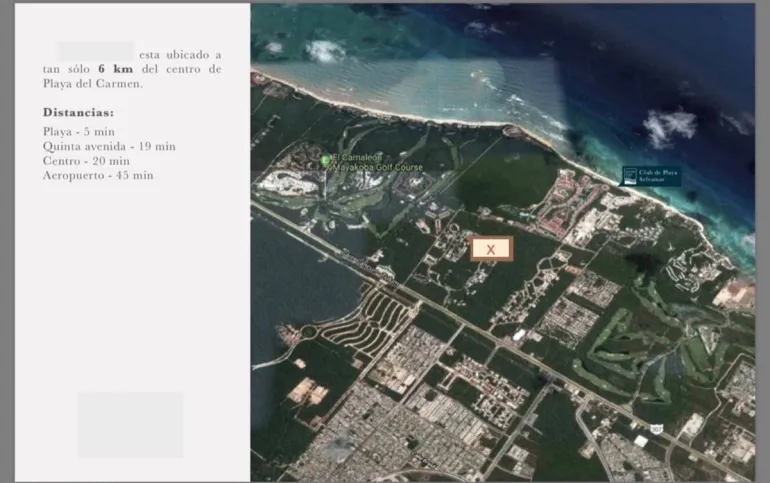This screenshot has height=483, width=770.
Task: Click the Playa - 5 min line
Action: tap(79, 132)
